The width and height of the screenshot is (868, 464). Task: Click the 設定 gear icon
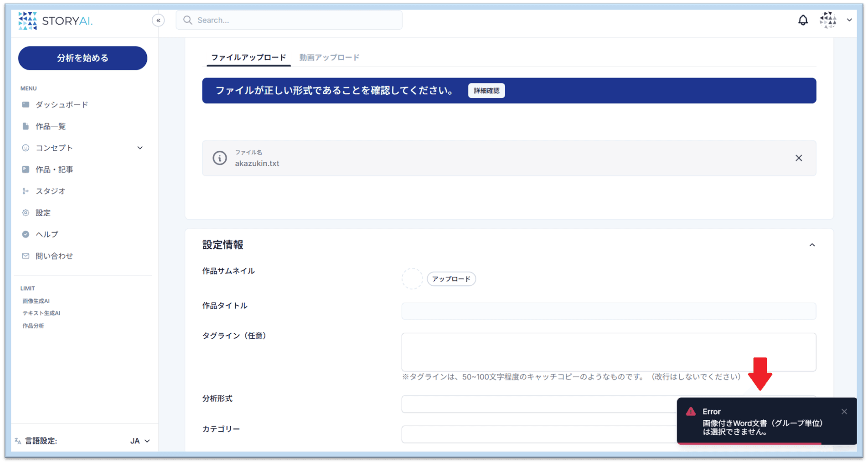pos(26,213)
